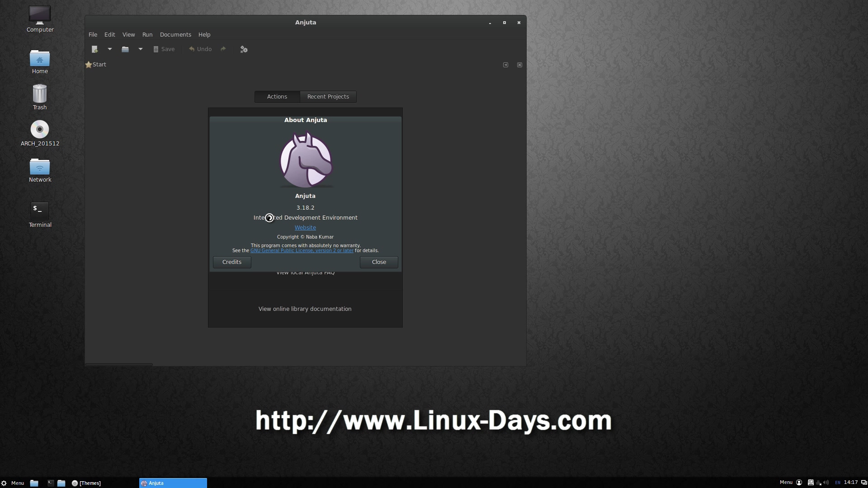The width and height of the screenshot is (868, 488).
Task: Click the close document icon on Start tab row
Action: tap(519, 65)
